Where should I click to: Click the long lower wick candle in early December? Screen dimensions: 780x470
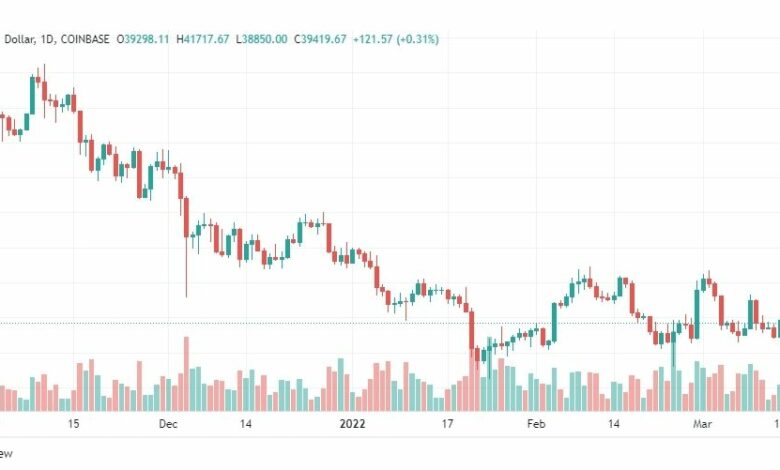(187, 247)
